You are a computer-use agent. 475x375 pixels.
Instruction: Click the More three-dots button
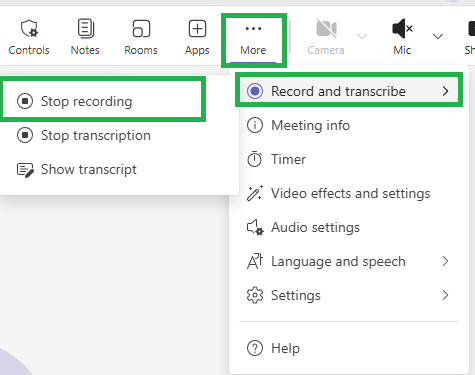tap(253, 39)
